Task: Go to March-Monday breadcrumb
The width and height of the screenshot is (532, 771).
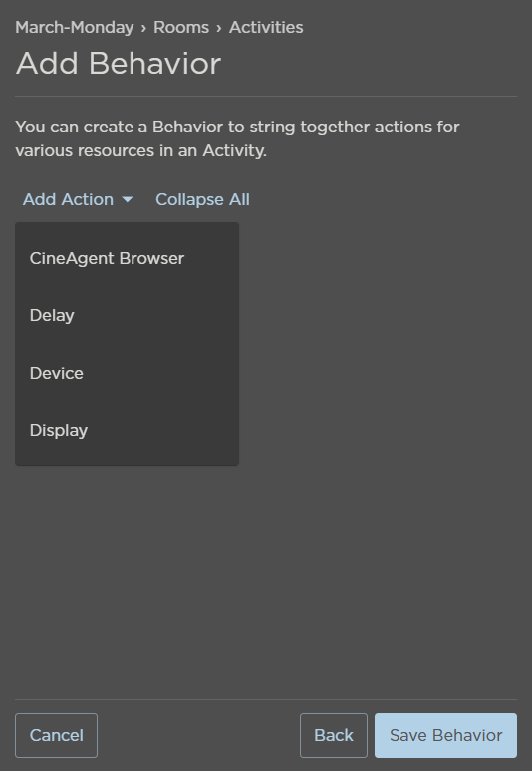Action: pos(75,27)
